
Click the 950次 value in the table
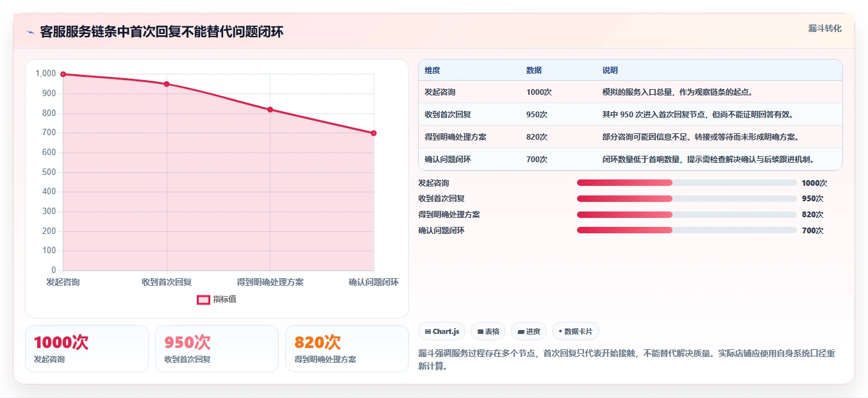537,115
